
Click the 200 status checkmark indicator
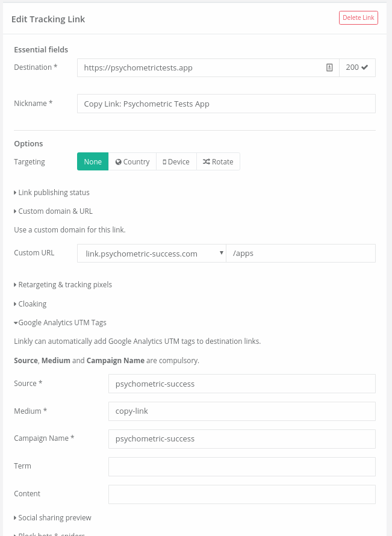357,68
